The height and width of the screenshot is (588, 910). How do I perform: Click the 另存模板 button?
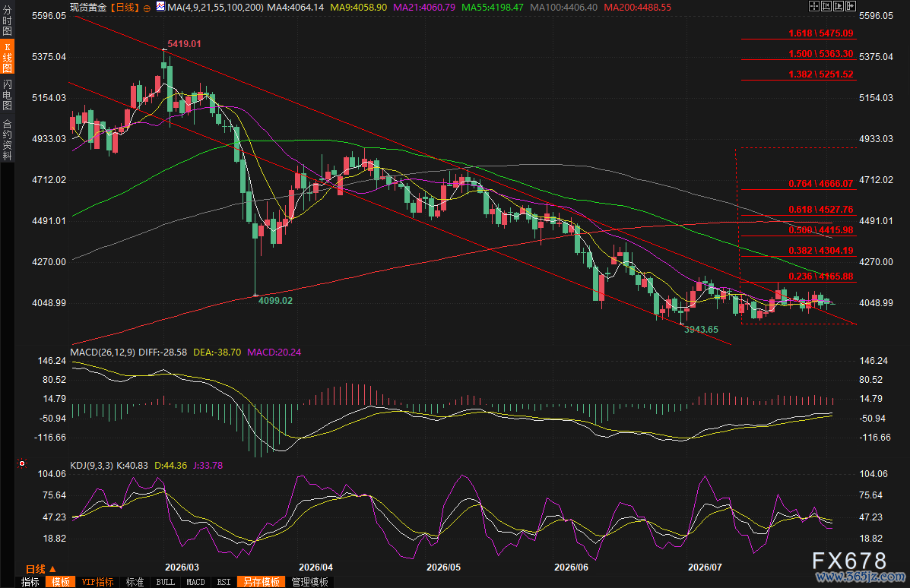tap(262, 582)
